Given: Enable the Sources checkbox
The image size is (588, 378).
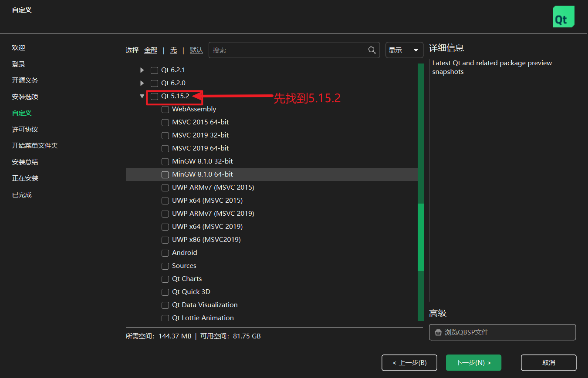Looking at the screenshot, I should (165, 266).
